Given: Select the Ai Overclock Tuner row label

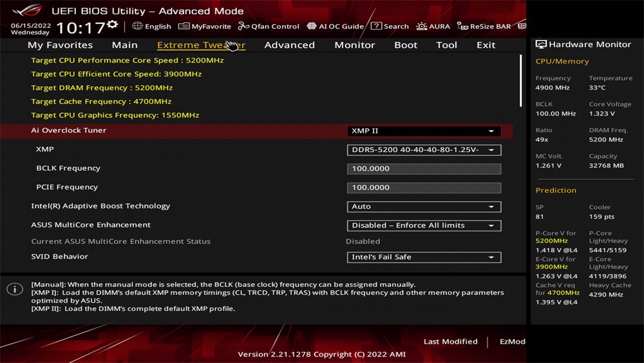Looking at the screenshot, I should (69, 130).
